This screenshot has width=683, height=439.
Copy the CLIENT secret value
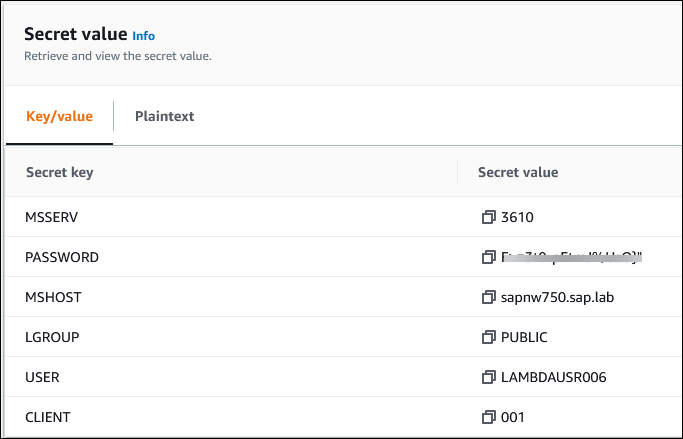488,417
